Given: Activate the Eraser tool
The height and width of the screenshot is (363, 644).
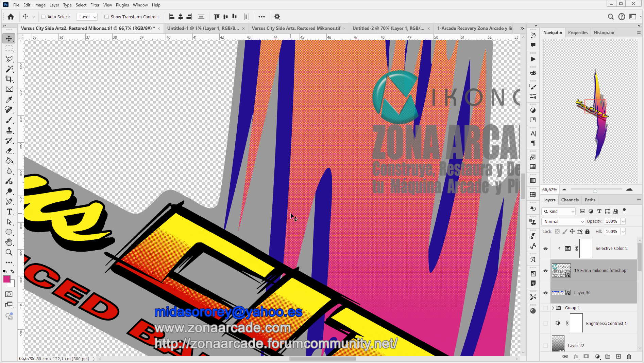Looking at the screenshot, I should (9, 151).
